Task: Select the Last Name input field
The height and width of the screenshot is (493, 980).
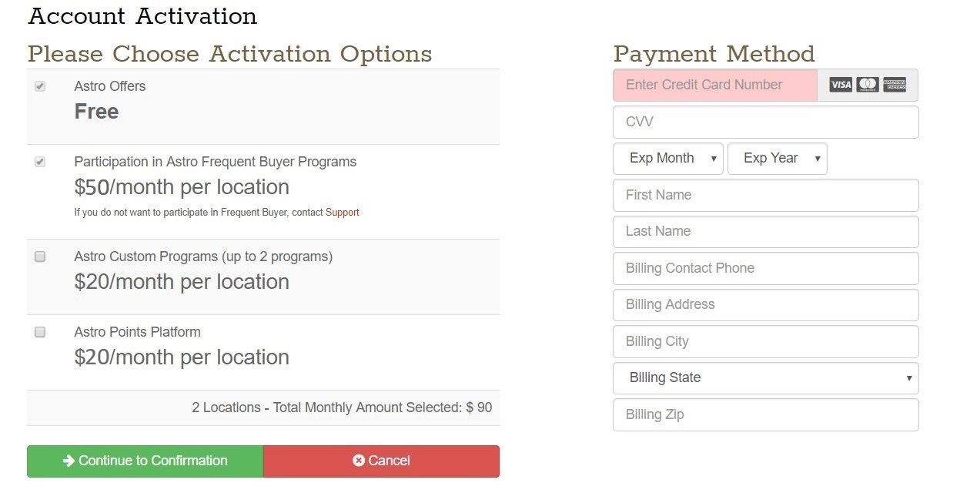Action: coord(765,232)
